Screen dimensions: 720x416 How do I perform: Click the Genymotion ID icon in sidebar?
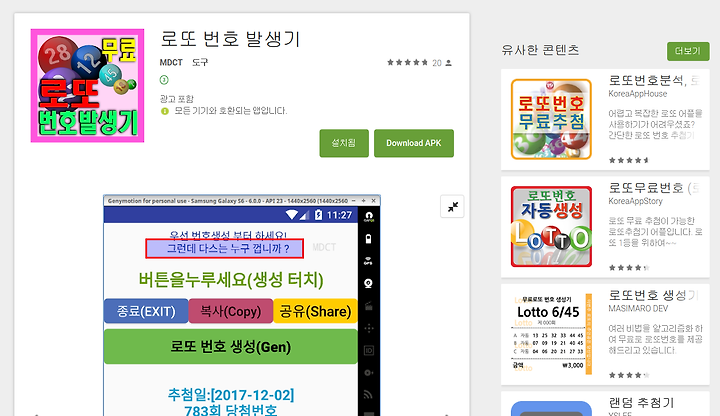(x=369, y=351)
